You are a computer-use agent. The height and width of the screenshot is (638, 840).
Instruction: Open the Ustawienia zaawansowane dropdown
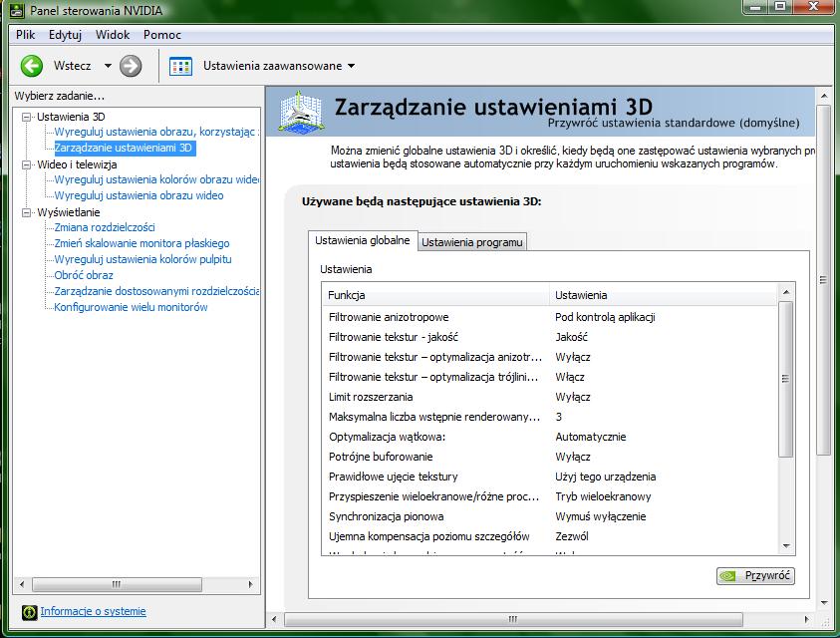[352, 66]
